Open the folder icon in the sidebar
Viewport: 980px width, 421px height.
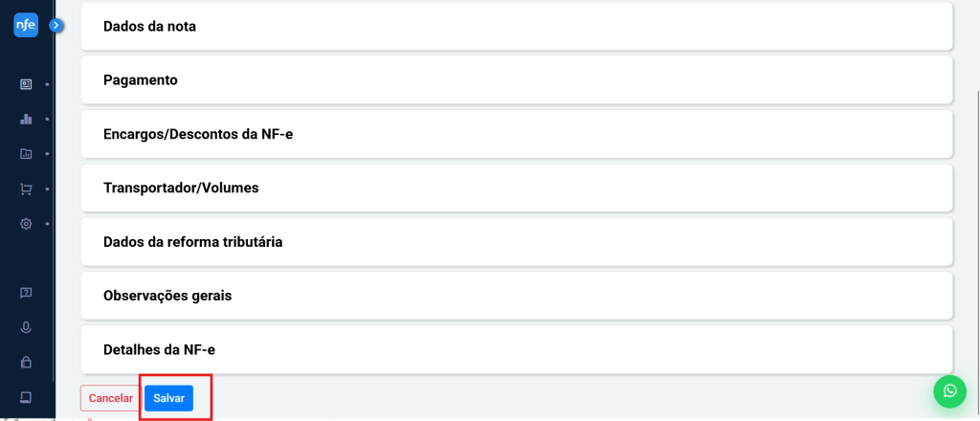point(26,153)
